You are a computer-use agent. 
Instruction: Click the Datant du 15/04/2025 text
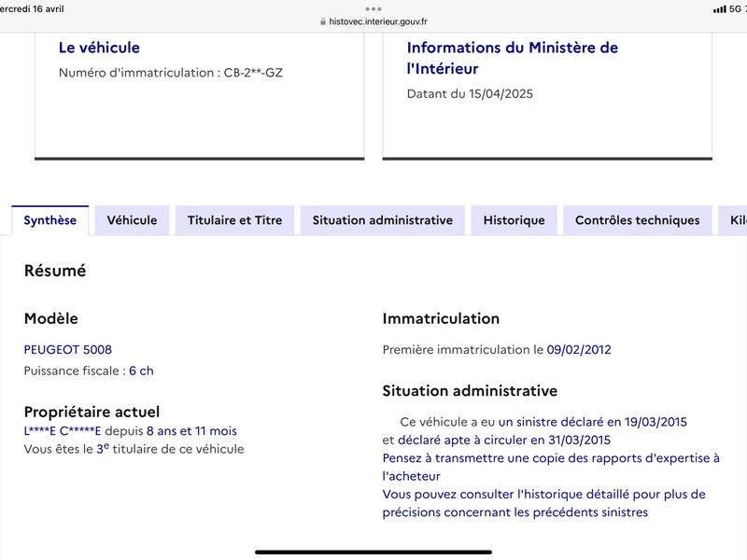[x=470, y=94]
